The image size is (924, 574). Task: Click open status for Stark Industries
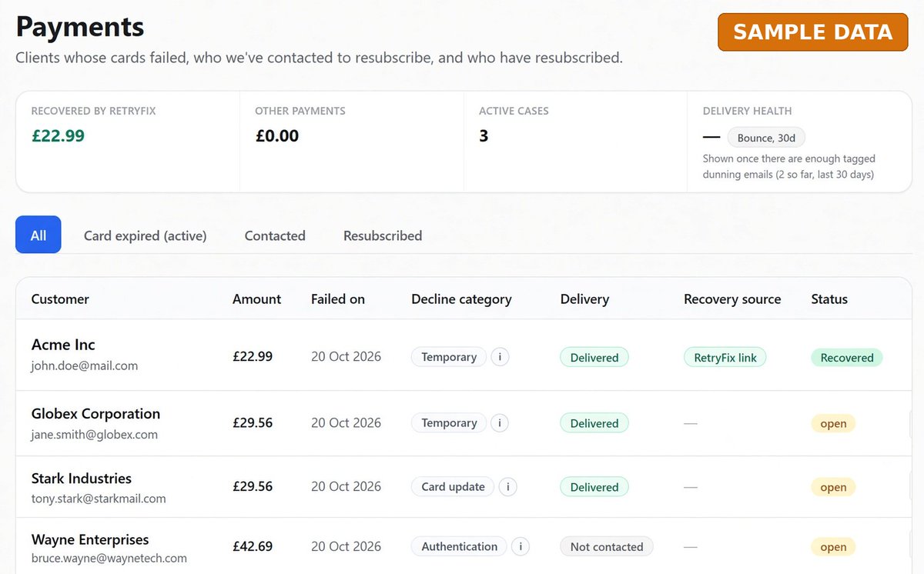833,487
